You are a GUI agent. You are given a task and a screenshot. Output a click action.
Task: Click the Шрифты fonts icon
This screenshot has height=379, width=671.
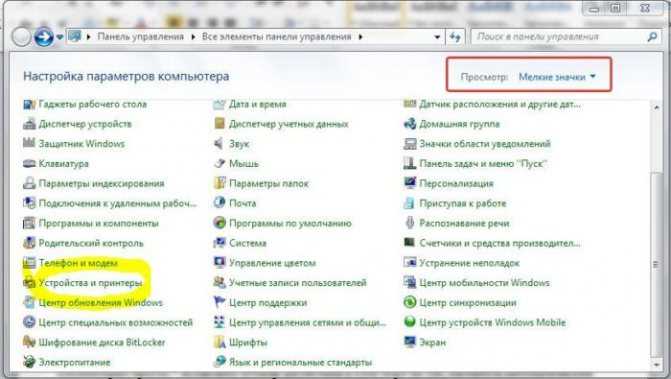[x=219, y=342]
